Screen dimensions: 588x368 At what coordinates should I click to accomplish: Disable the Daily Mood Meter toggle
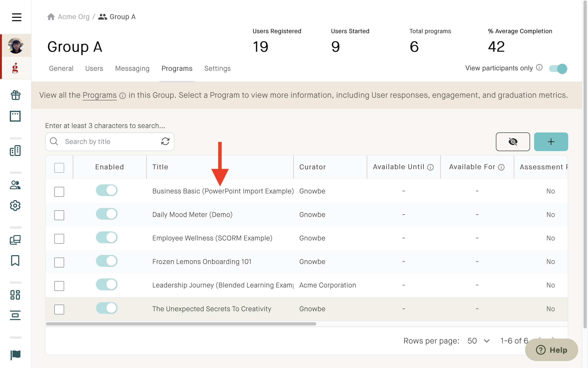pyautogui.click(x=107, y=214)
